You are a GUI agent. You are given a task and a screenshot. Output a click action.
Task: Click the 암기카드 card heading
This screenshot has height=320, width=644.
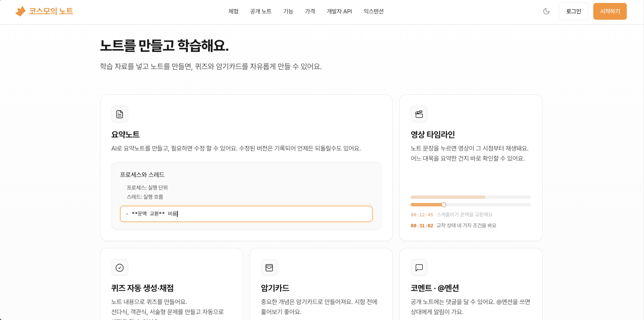[x=275, y=288]
